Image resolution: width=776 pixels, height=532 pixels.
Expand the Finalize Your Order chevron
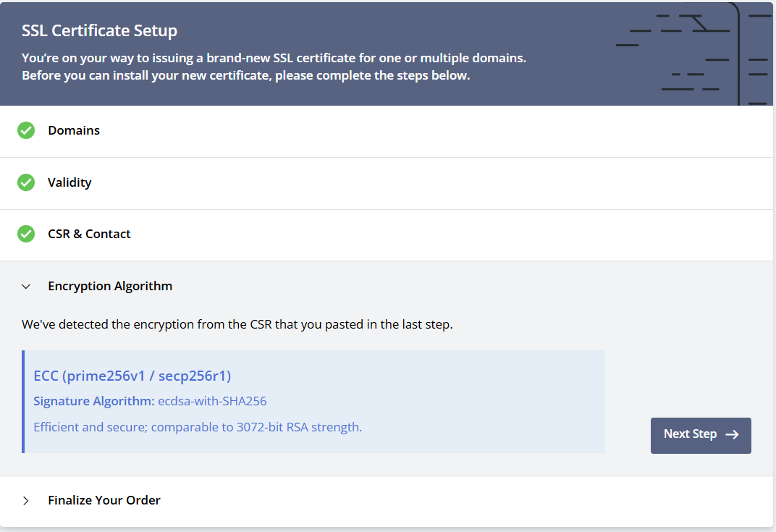(26, 500)
